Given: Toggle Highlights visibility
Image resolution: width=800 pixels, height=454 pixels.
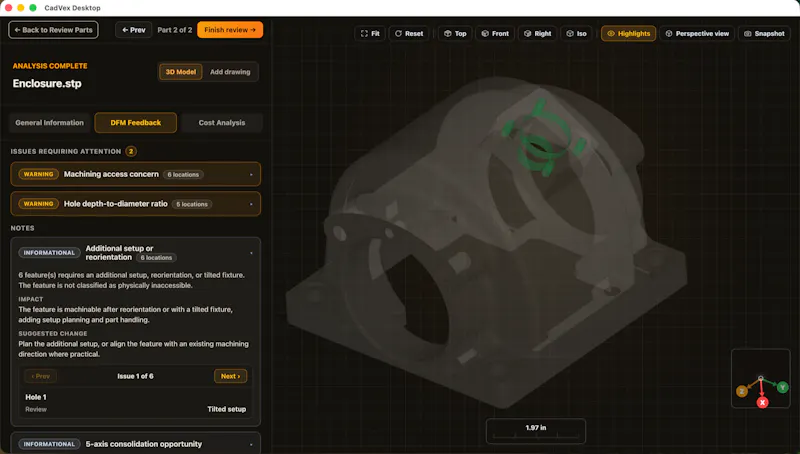Looking at the screenshot, I should point(629,34).
